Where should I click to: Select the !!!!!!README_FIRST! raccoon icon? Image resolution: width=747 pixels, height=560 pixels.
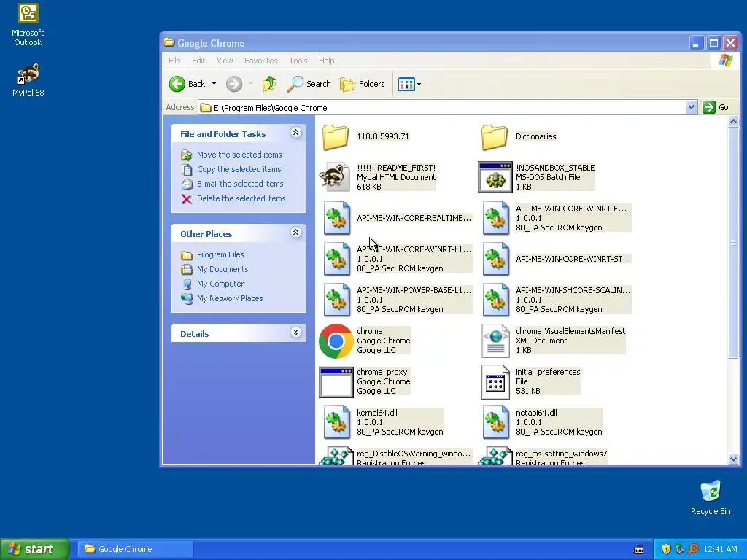pyautogui.click(x=336, y=177)
